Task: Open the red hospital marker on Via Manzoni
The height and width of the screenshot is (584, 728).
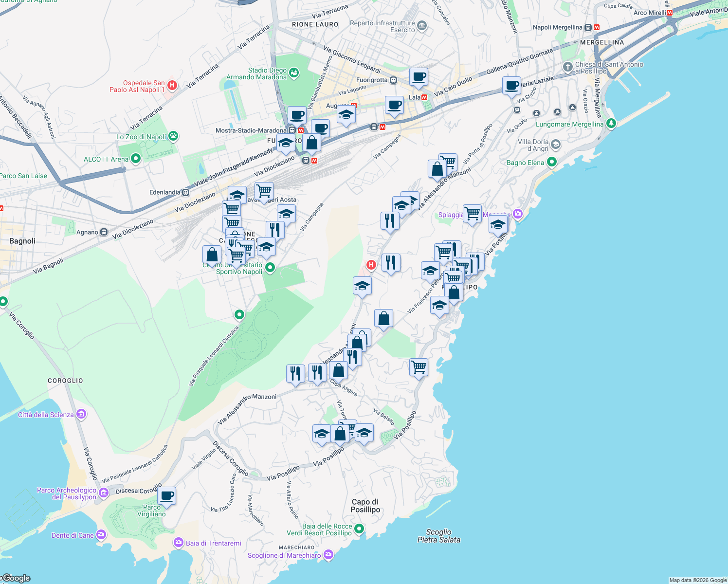Action: click(371, 264)
